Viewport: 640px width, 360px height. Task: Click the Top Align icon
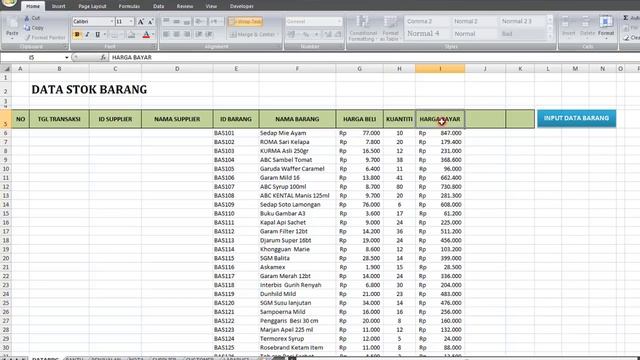pos(166,21)
